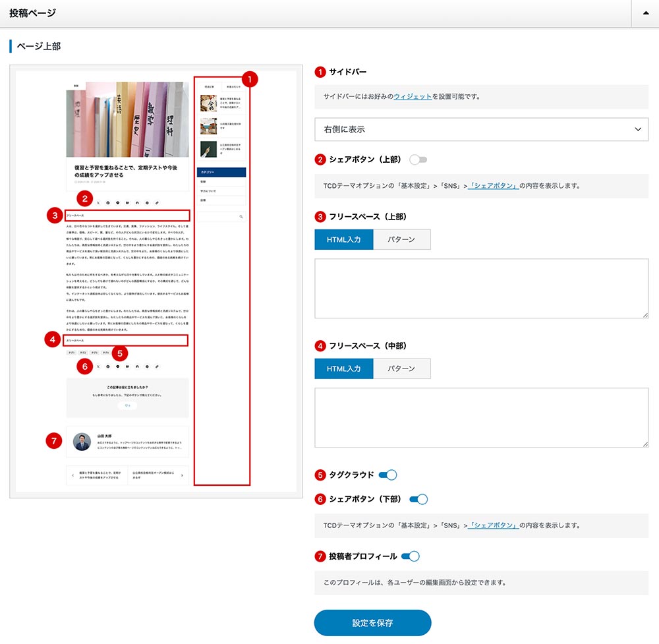The width and height of the screenshot is (659, 644).
Task: Click into フリースペース（上部） text area
Action: (x=482, y=288)
